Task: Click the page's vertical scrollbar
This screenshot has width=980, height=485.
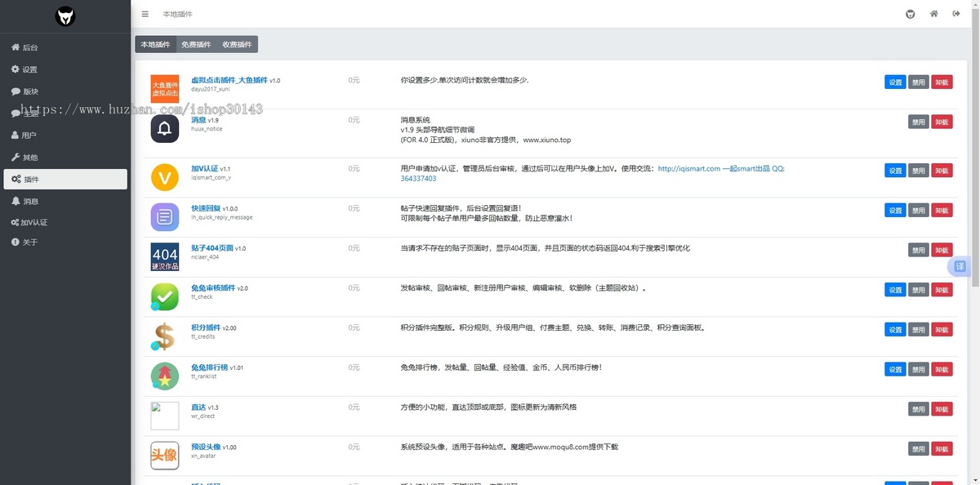Action: pyautogui.click(x=975, y=163)
